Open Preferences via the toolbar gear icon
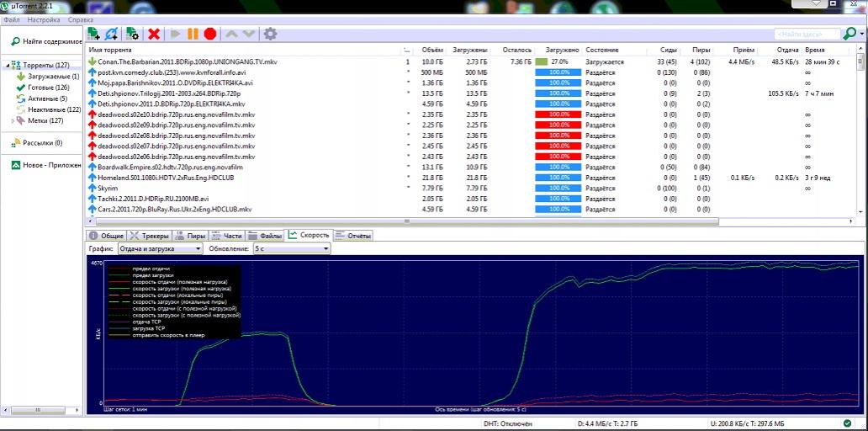The image size is (868, 431). tap(270, 35)
